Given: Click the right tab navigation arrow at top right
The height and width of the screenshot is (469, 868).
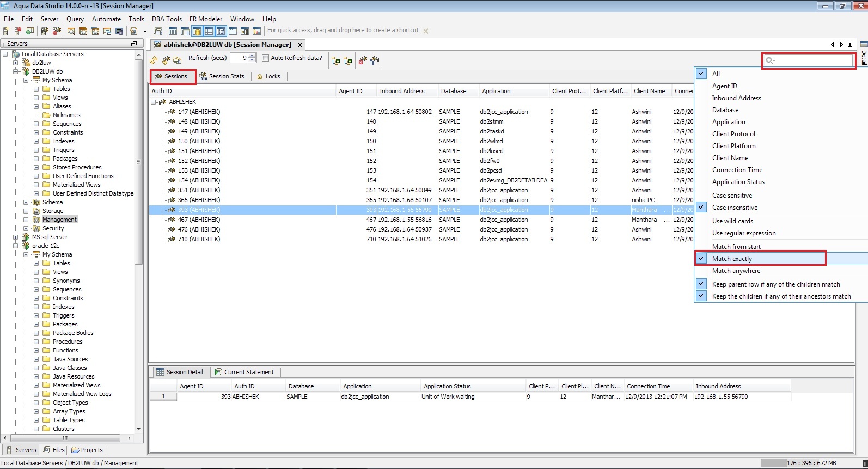Looking at the screenshot, I should [841, 44].
